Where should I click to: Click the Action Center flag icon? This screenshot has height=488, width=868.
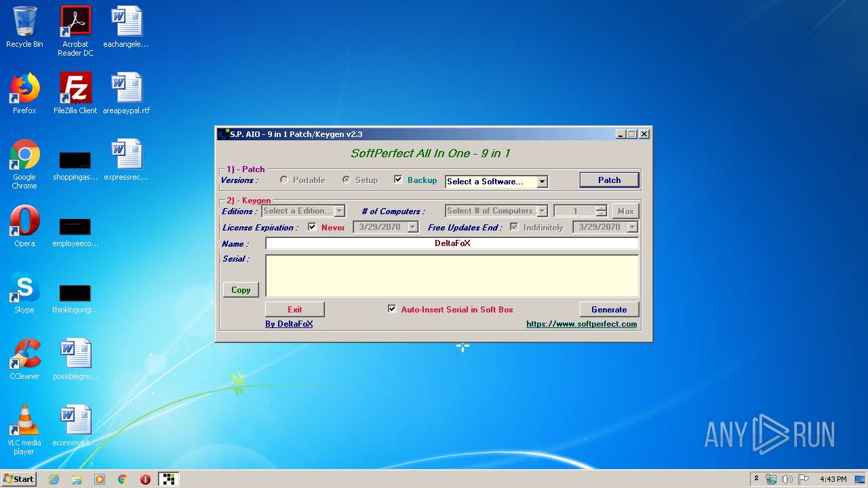pyautogui.click(x=804, y=479)
